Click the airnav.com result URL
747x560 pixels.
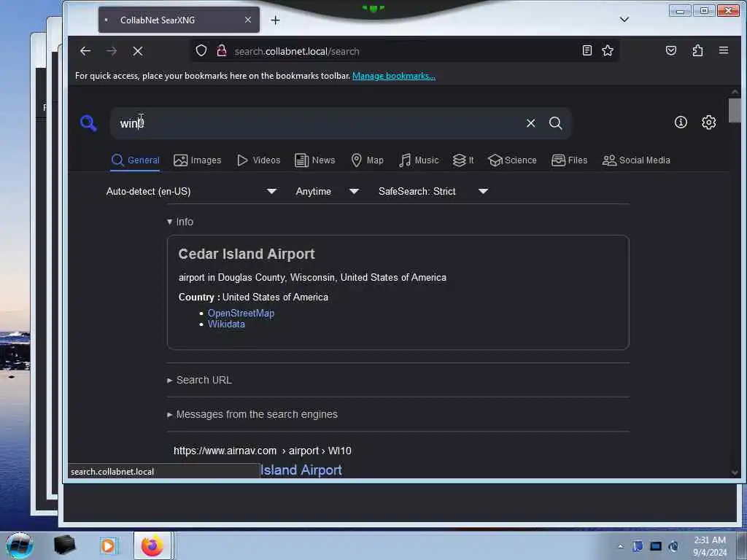coord(262,451)
